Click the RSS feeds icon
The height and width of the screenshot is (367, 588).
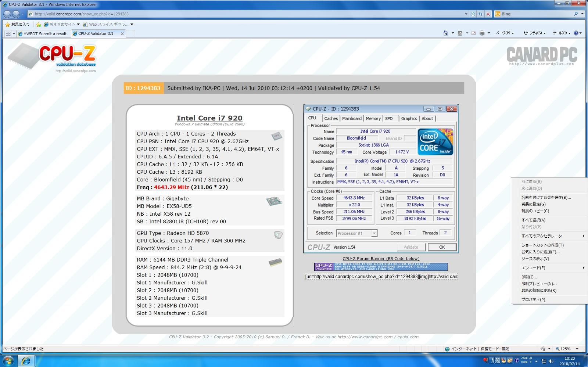click(x=460, y=33)
